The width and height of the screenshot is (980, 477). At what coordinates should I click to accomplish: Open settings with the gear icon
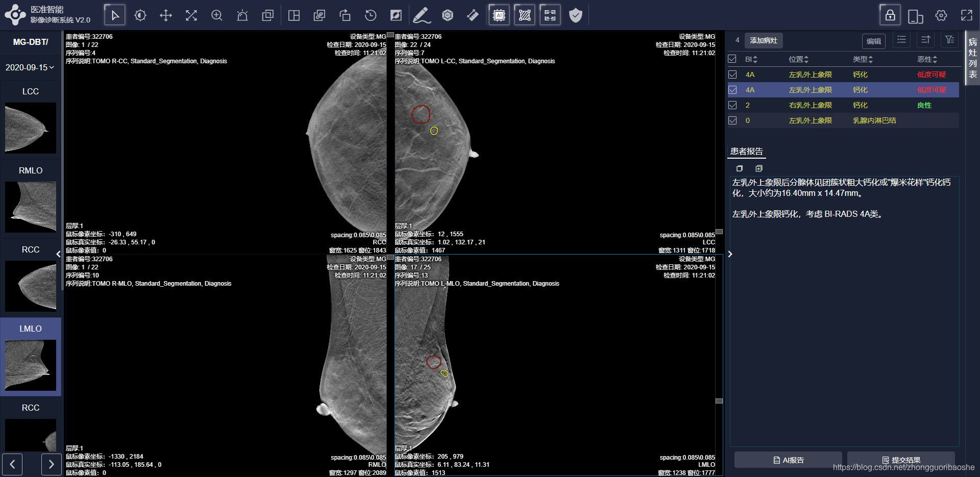[941, 15]
